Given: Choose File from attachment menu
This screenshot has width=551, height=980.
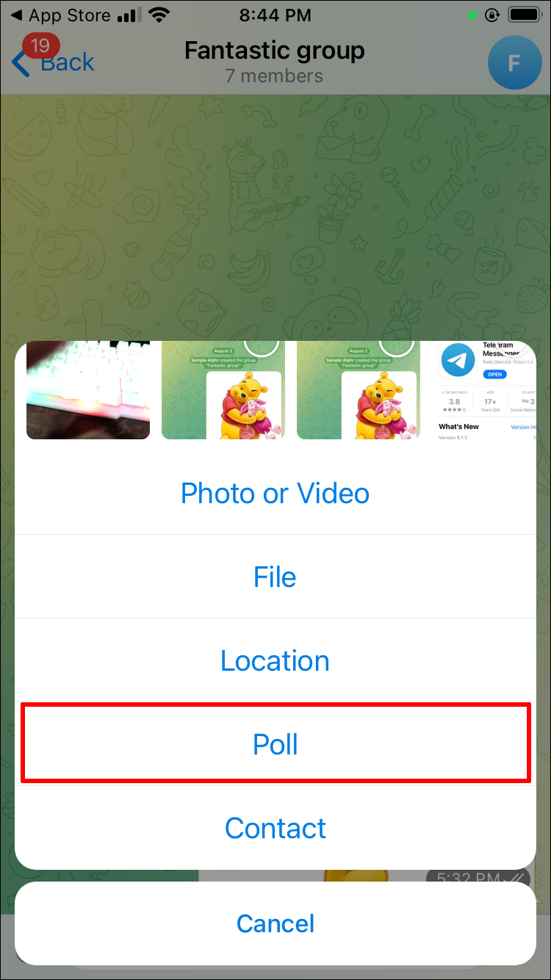Looking at the screenshot, I should 275,577.
